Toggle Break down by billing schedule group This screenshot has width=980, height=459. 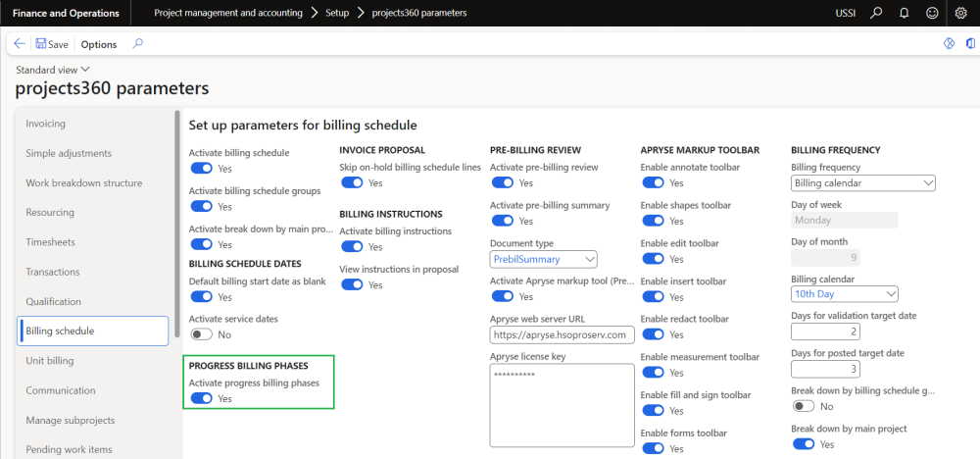click(x=803, y=405)
